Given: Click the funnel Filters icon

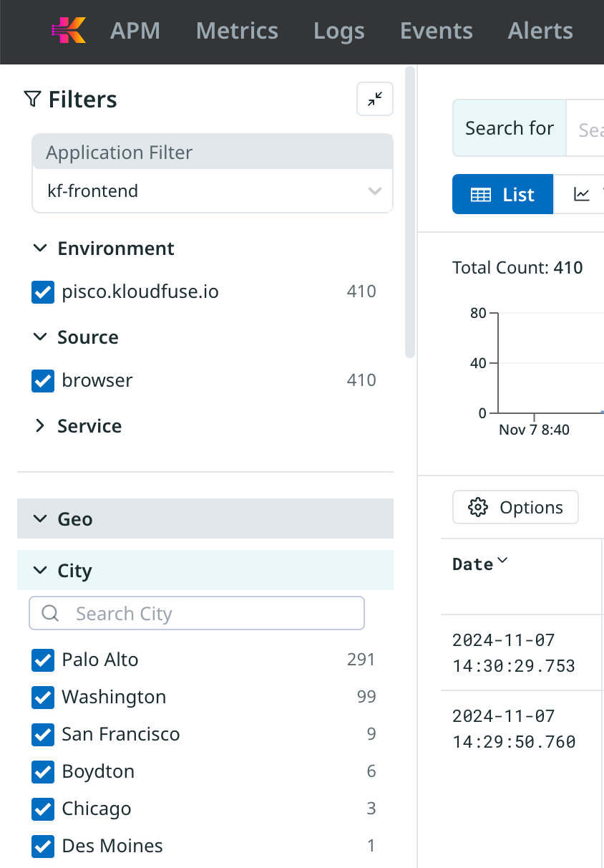Looking at the screenshot, I should coord(32,100).
